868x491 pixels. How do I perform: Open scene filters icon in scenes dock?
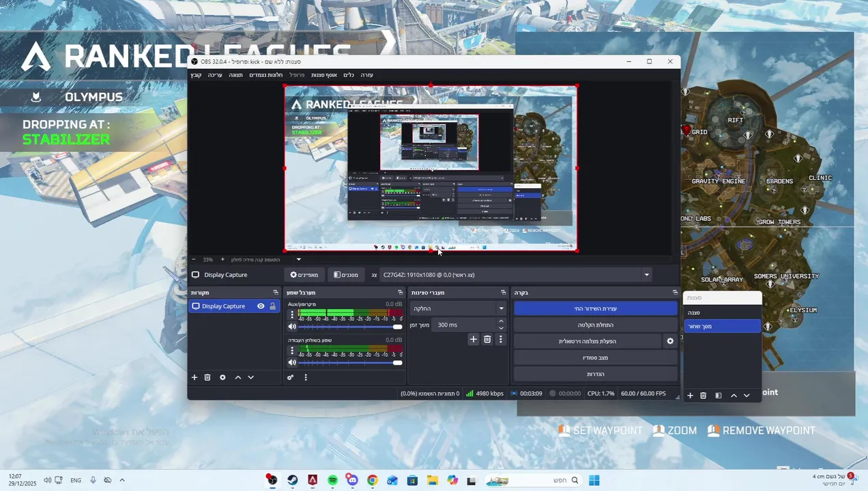click(x=719, y=396)
